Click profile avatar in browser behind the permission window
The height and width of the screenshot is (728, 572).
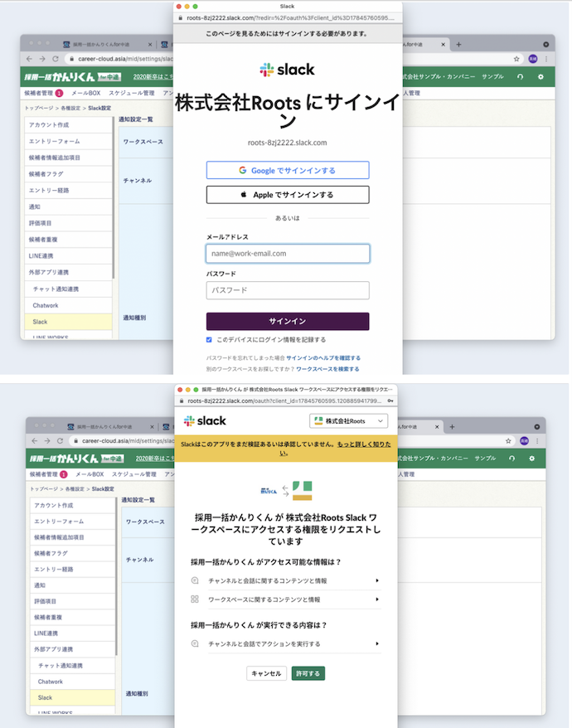[x=524, y=440]
